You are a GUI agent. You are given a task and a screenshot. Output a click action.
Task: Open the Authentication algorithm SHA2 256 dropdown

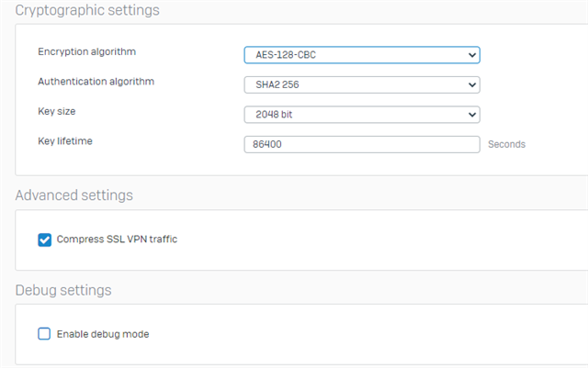[x=361, y=84]
